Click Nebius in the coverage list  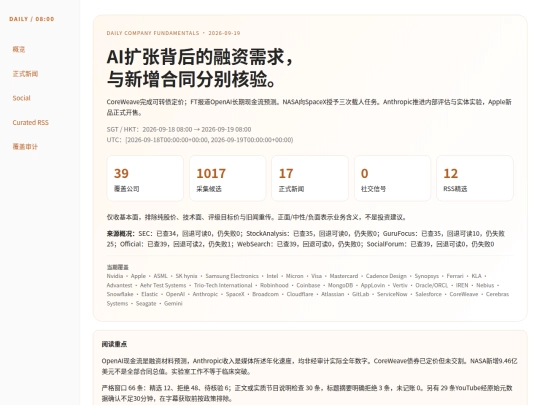pyautogui.click(x=485, y=285)
